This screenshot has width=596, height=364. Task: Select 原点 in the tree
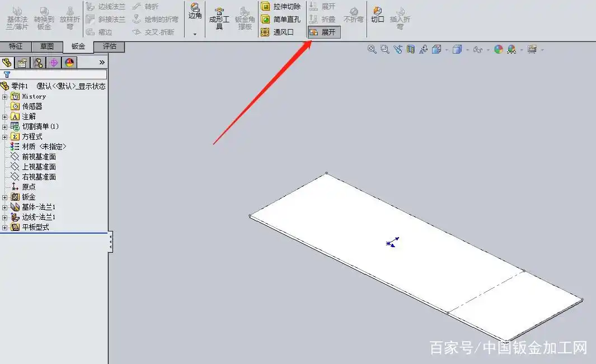(x=29, y=187)
